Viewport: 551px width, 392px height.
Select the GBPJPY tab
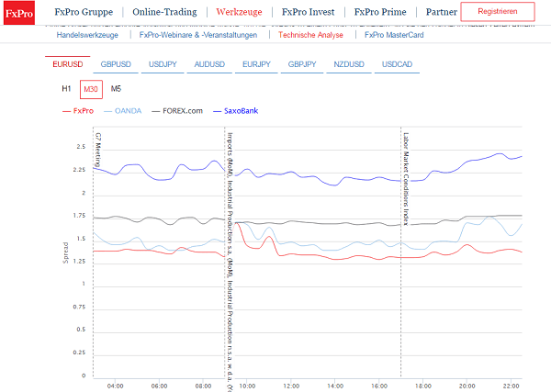click(x=302, y=64)
